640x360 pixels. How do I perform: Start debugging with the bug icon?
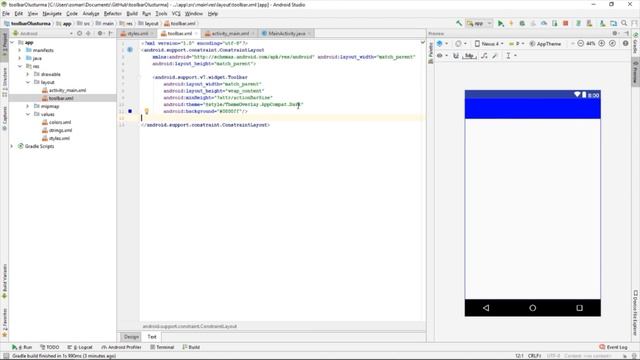tap(522, 24)
